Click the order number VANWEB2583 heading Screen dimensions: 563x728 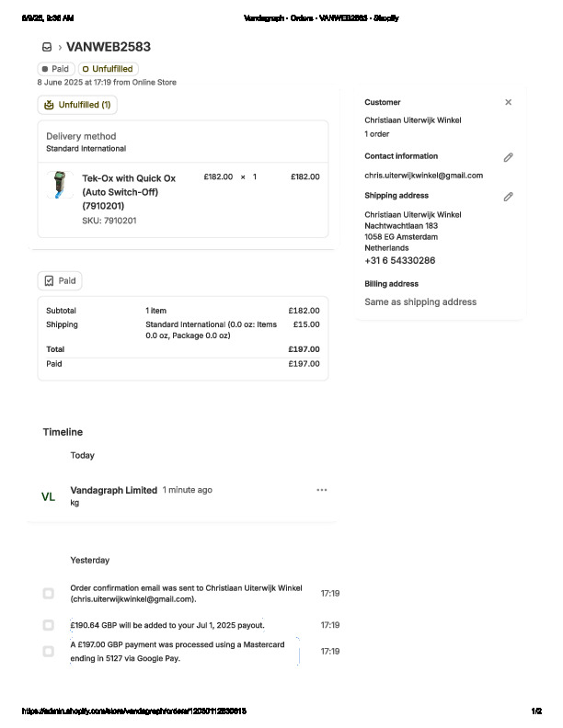109,47
